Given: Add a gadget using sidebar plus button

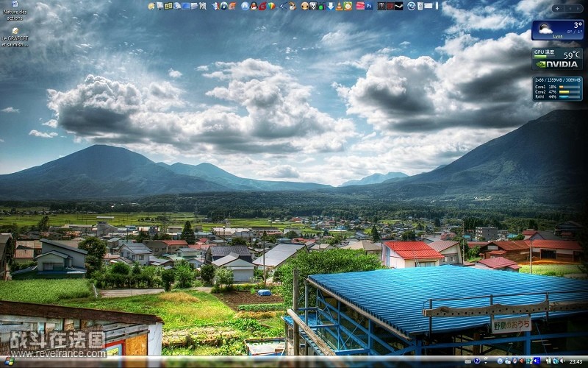Looking at the screenshot, I should [x=556, y=9].
